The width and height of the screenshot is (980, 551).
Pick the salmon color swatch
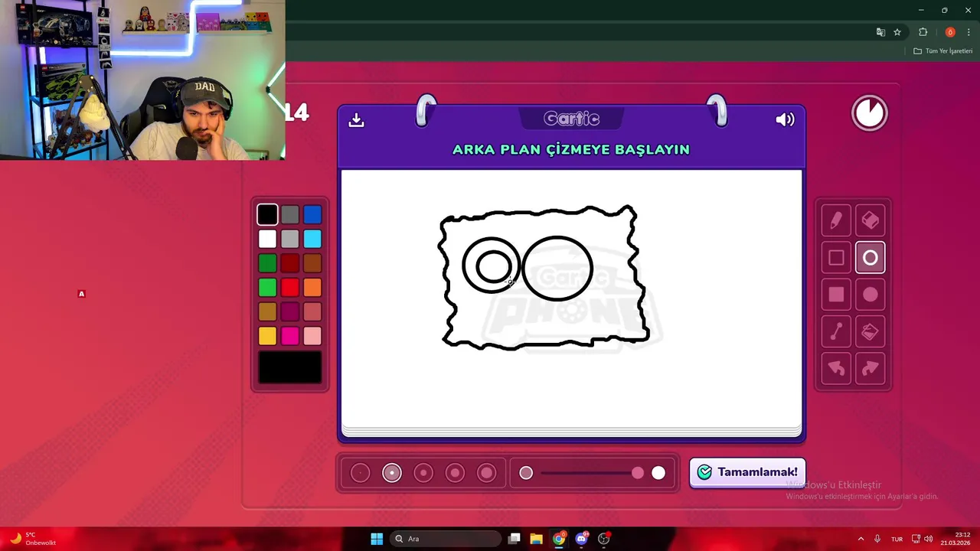pyautogui.click(x=312, y=311)
